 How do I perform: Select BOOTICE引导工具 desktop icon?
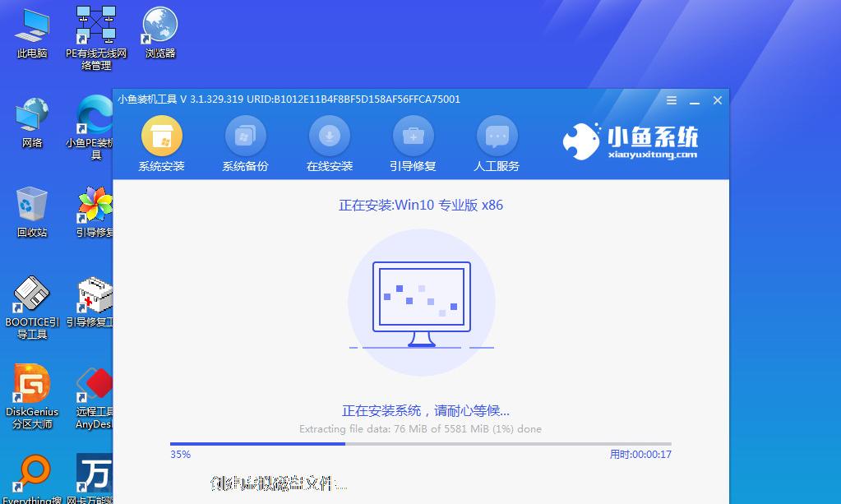tap(31, 307)
